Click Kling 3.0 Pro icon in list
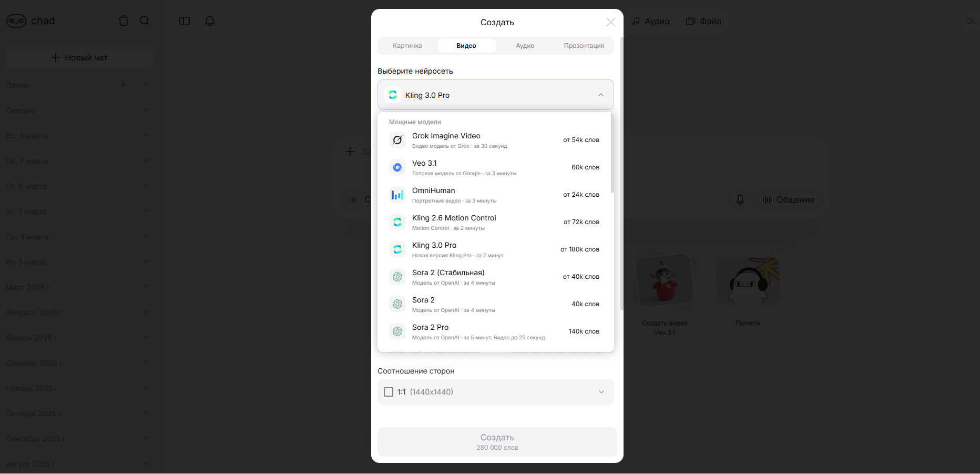 coord(397,249)
